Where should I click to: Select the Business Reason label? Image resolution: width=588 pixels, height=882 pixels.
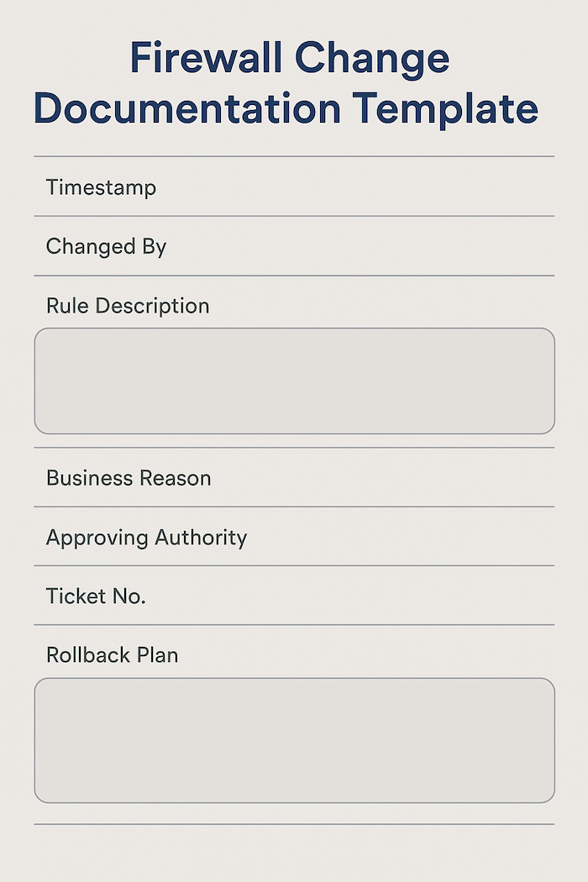[x=129, y=478]
